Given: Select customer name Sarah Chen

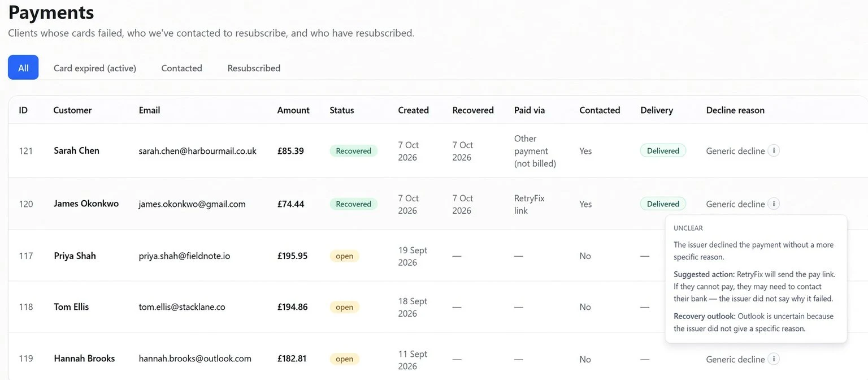Looking at the screenshot, I should tap(76, 150).
